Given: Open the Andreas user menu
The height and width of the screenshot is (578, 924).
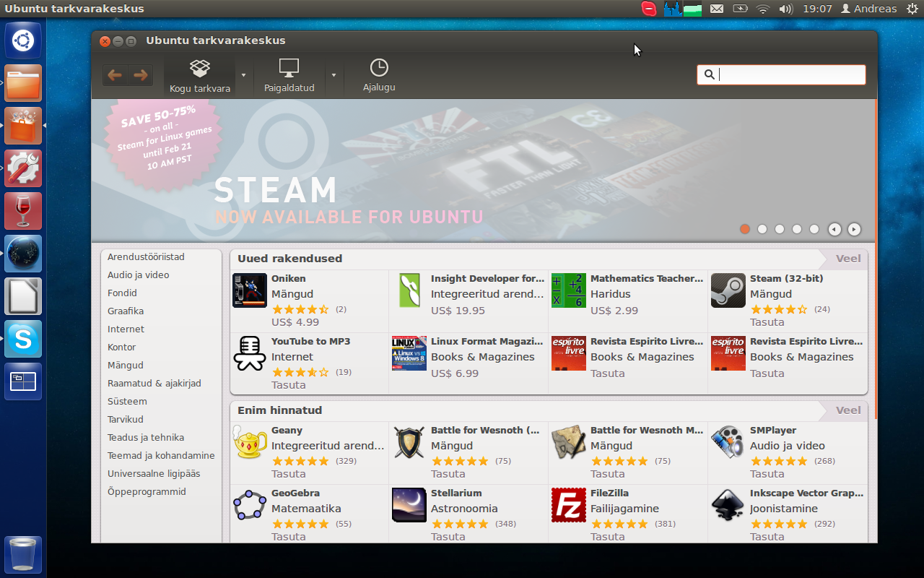Looking at the screenshot, I should (868, 9).
